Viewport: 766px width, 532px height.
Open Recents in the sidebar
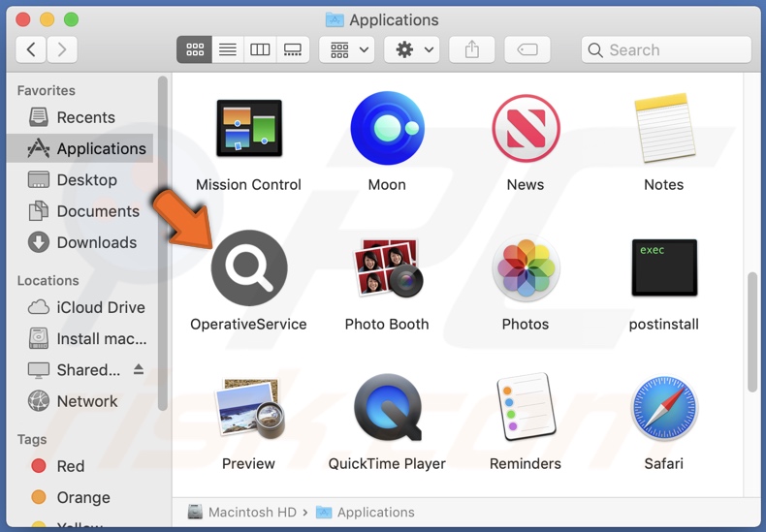click(x=80, y=117)
